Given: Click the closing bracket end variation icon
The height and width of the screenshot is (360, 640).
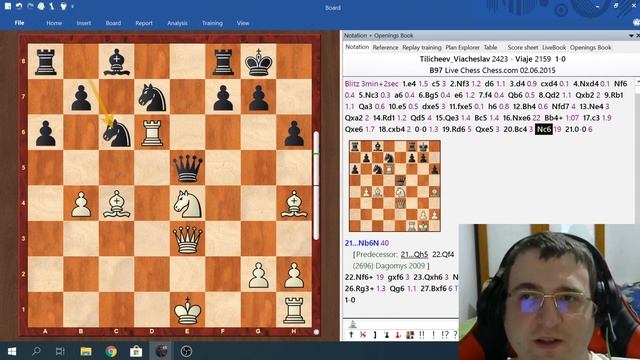Looking at the screenshot, I should pos(375,335).
